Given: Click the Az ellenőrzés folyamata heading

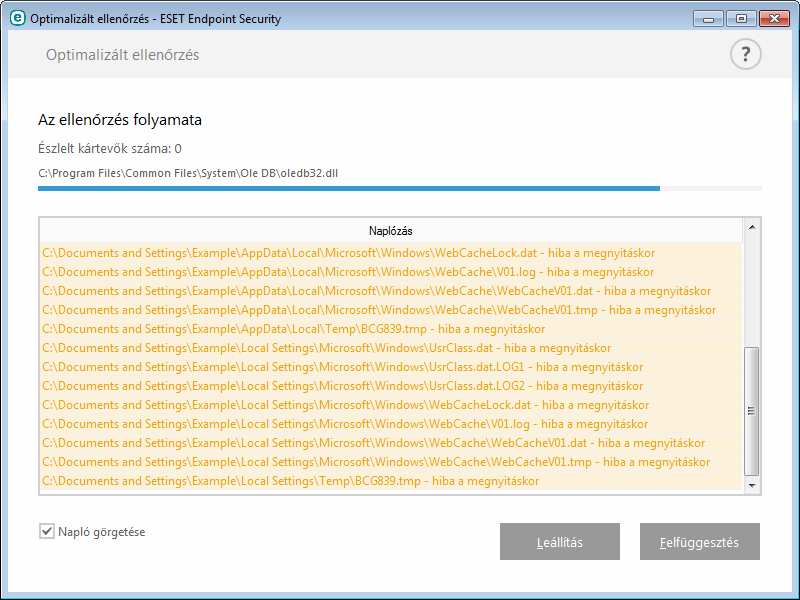Looking at the screenshot, I should click(120, 120).
